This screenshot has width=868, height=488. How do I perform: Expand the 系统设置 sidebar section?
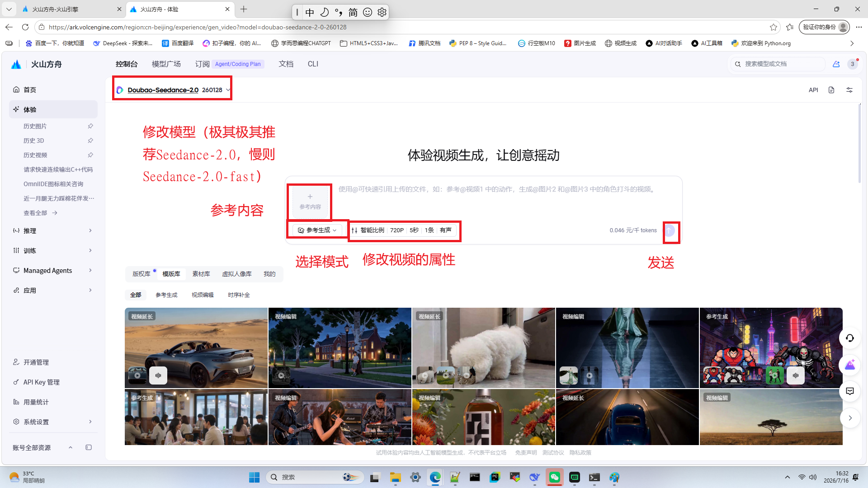pyautogui.click(x=53, y=422)
